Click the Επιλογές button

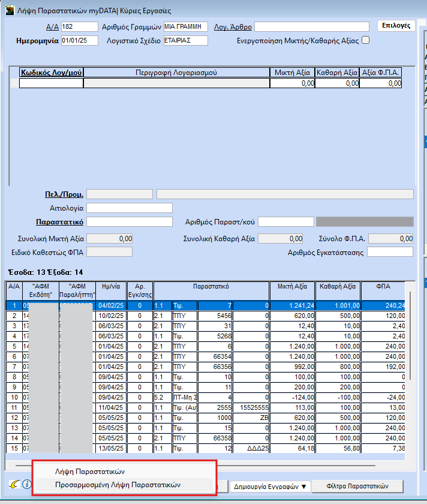click(x=396, y=26)
